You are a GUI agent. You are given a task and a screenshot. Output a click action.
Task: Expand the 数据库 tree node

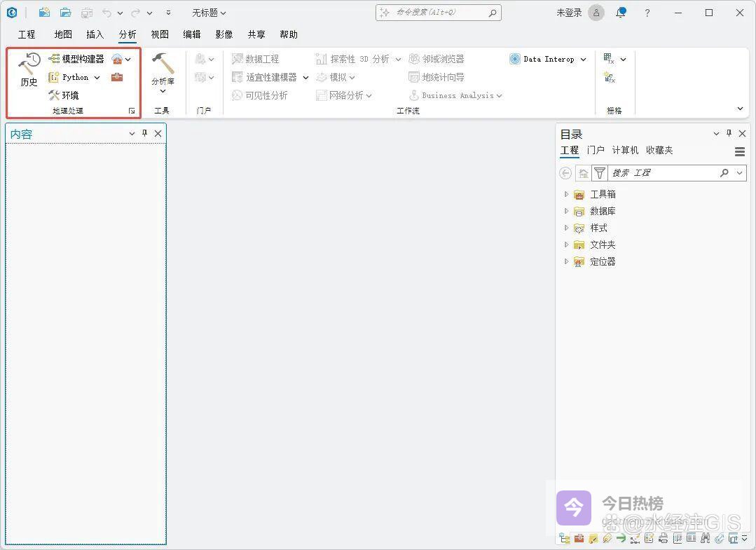[567, 211]
